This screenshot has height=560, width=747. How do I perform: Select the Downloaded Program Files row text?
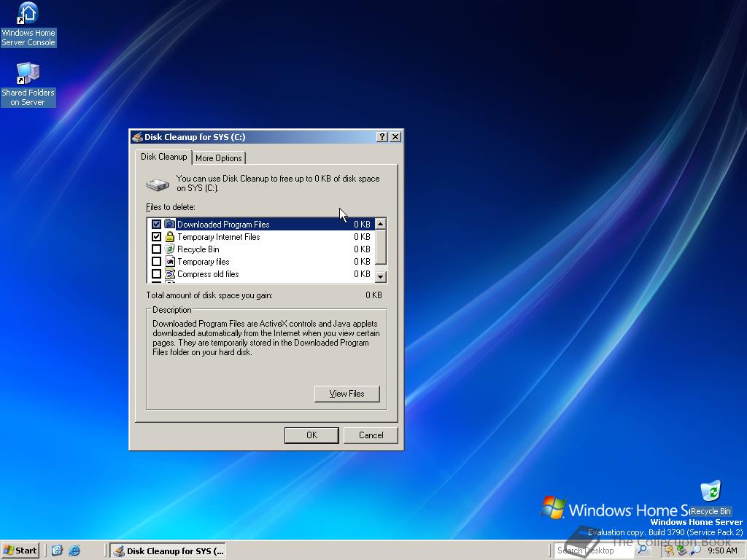tap(223, 224)
